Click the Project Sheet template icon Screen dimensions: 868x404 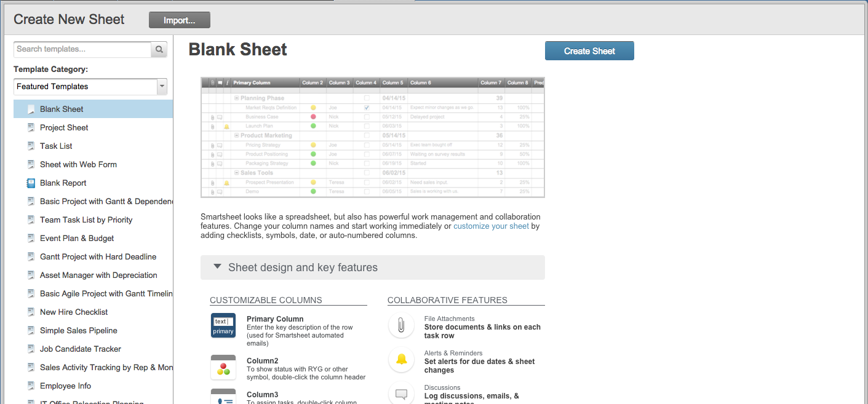tap(31, 128)
